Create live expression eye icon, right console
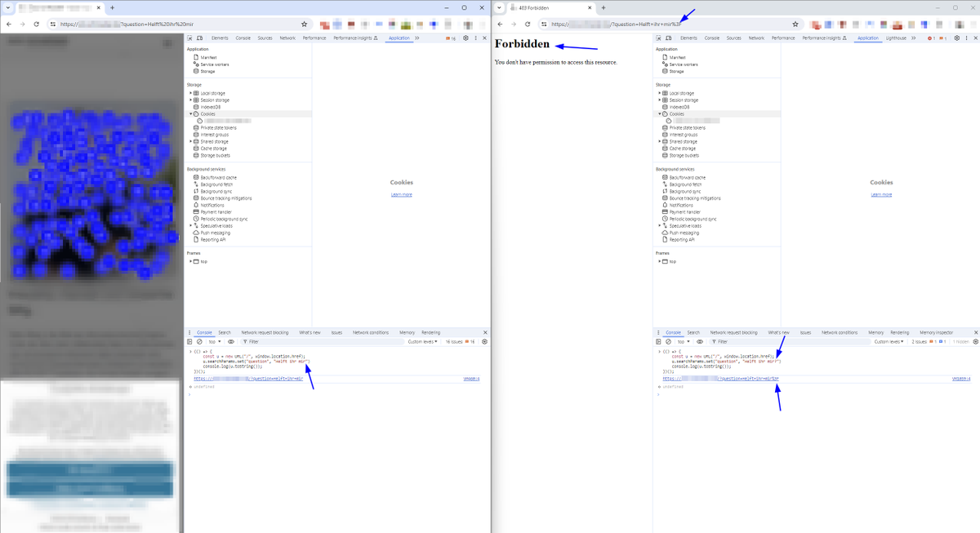 click(x=700, y=342)
